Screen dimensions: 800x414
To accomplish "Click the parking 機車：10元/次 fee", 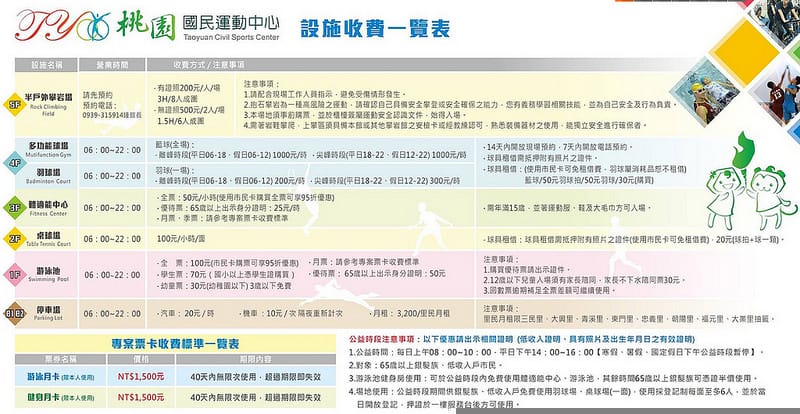I will coord(291,313).
